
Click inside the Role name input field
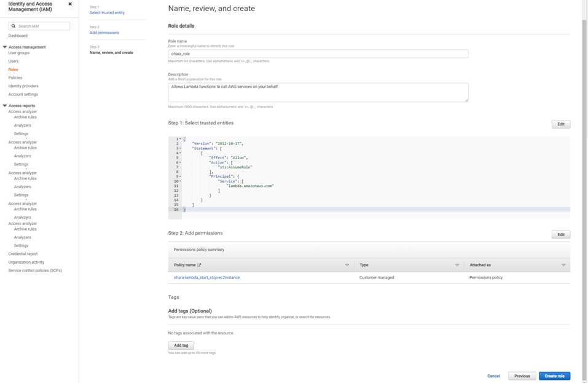click(x=319, y=53)
